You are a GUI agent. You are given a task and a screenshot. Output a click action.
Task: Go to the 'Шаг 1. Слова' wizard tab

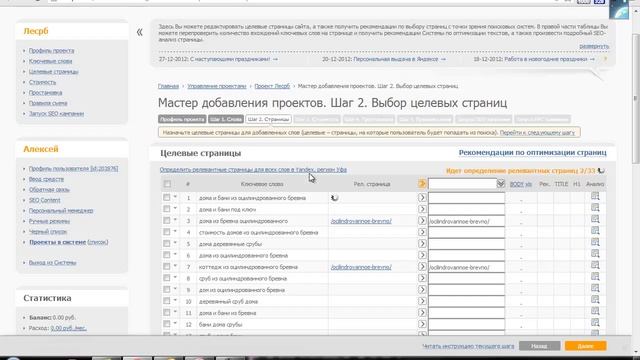pyautogui.click(x=226, y=119)
